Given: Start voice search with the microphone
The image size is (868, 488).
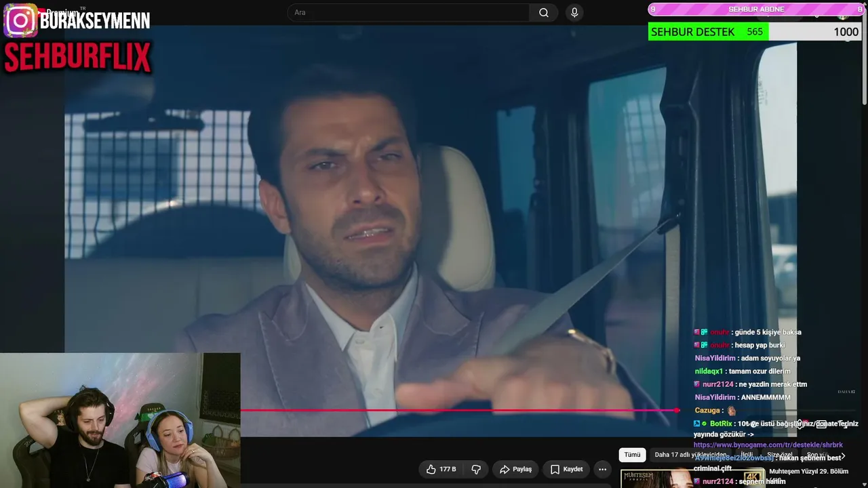Looking at the screenshot, I should pyautogui.click(x=574, y=13).
